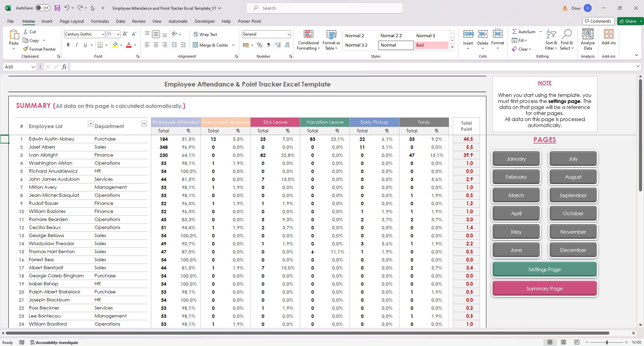Open the Department column filter
This screenshot has height=346, width=644.
(144, 124)
